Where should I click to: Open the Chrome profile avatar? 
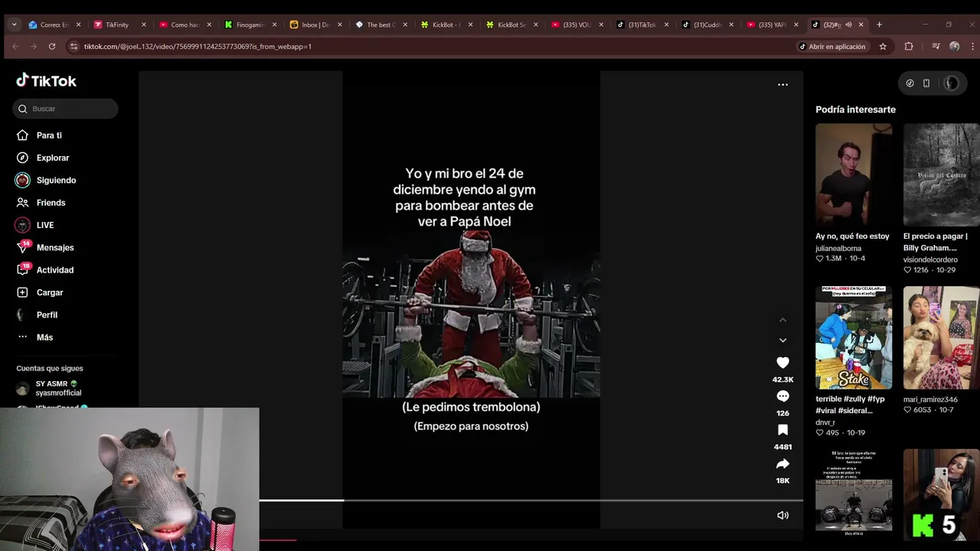coord(954,46)
